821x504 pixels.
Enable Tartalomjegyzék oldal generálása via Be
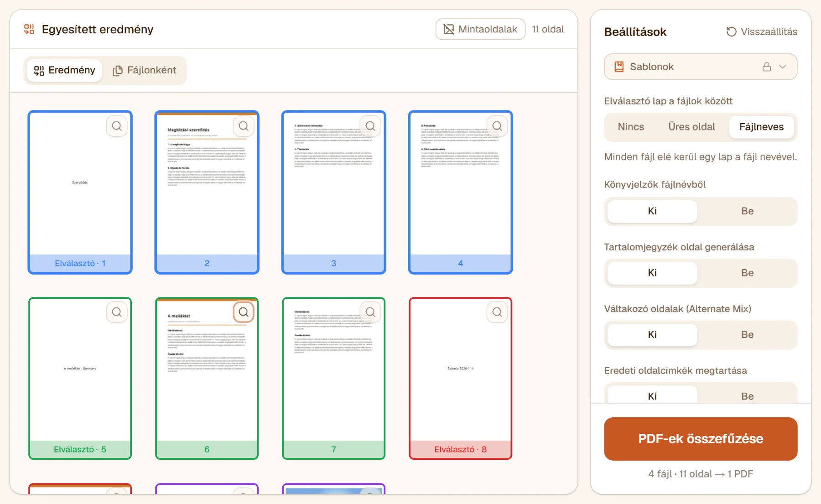coord(747,273)
